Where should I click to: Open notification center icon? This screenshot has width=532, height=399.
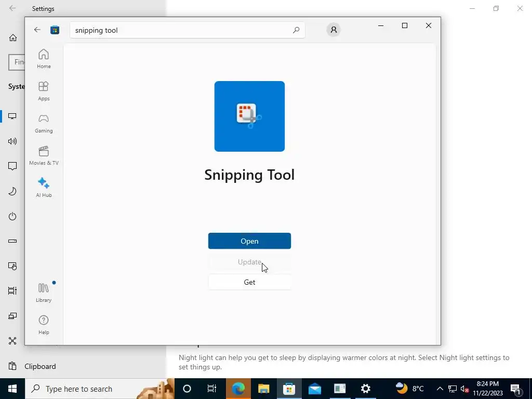pos(516,389)
